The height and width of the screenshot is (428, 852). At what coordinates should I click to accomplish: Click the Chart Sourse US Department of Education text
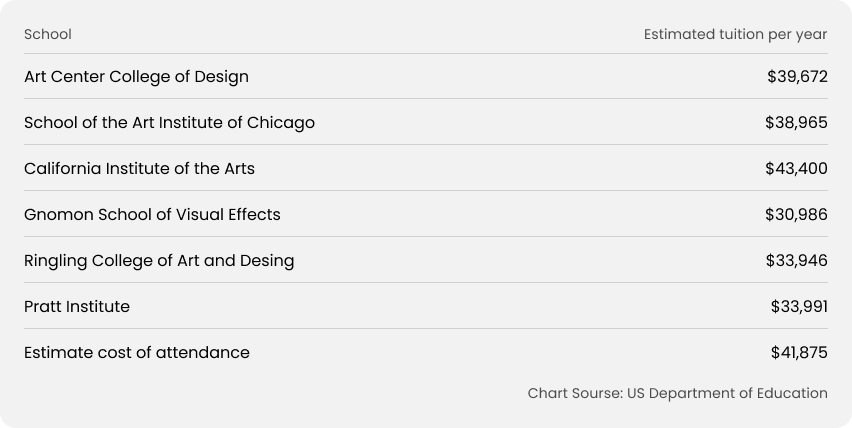(x=678, y=393)
